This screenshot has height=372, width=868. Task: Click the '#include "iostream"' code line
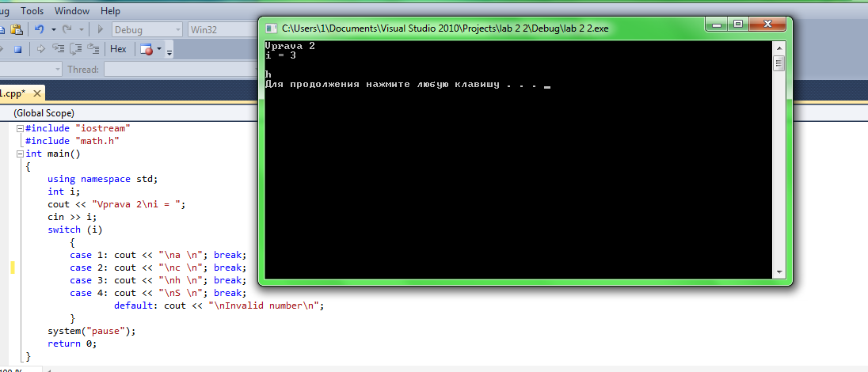(78, 128)
